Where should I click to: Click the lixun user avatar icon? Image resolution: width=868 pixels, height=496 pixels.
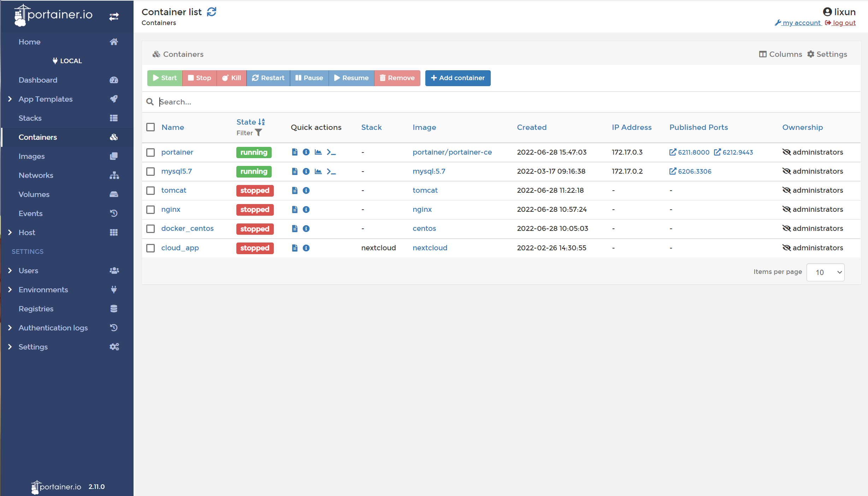(827, 12)
